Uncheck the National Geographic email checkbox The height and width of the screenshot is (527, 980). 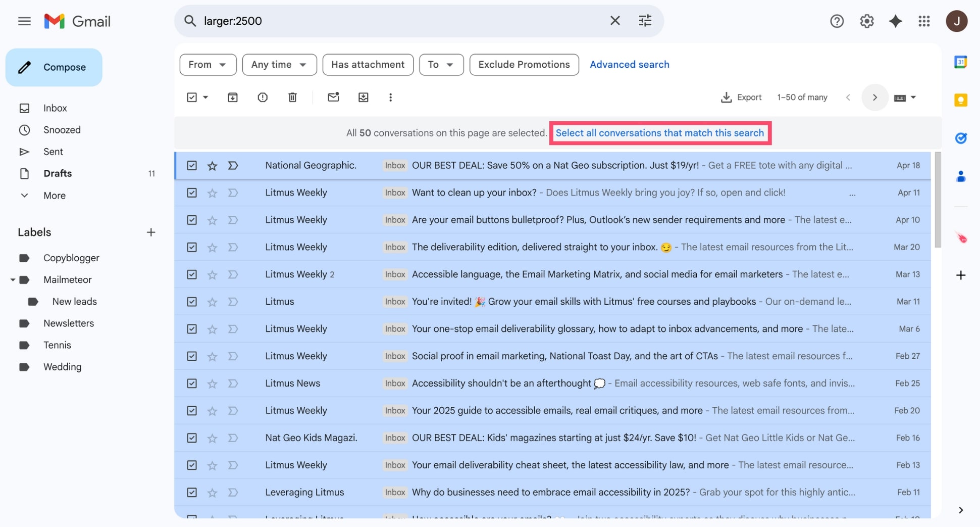[192, 166]
